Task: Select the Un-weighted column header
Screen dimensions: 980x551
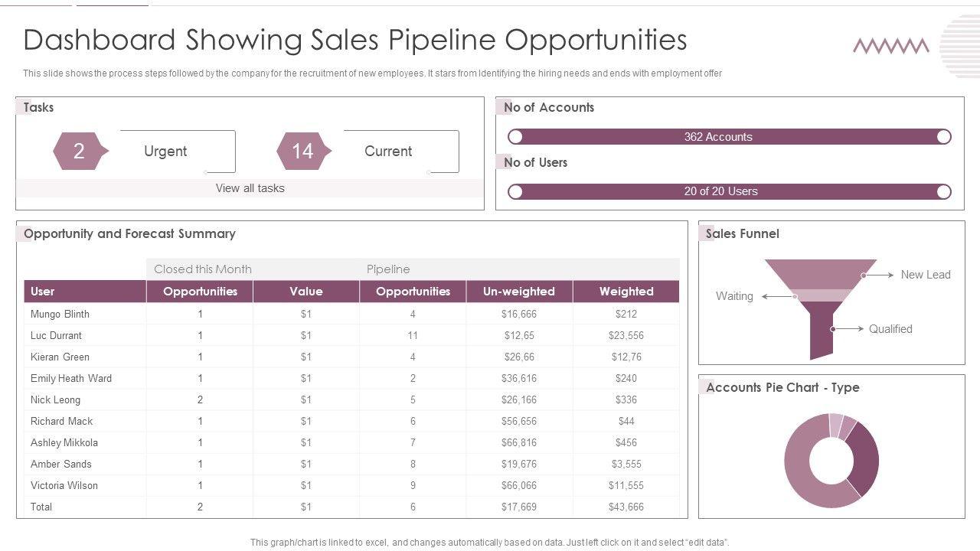Action: click(519, 292)
